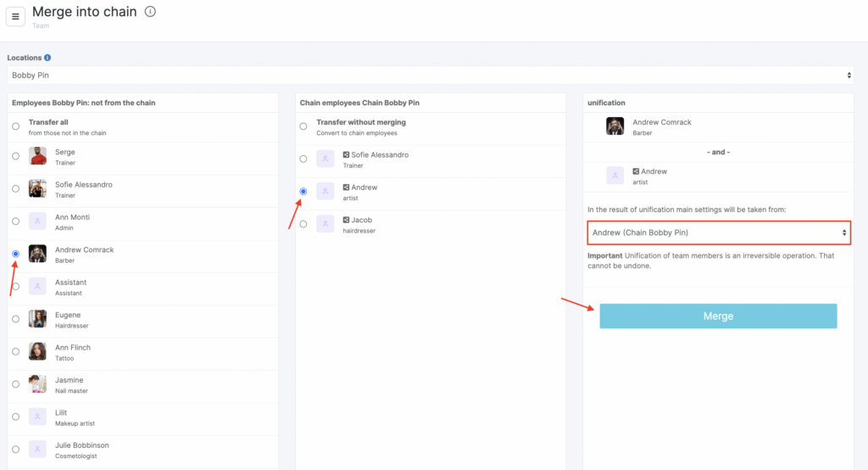Click chain employee Sofie Alessandro's avatar icon
Screen dimensions: 868x470
(x=325, y=159)
